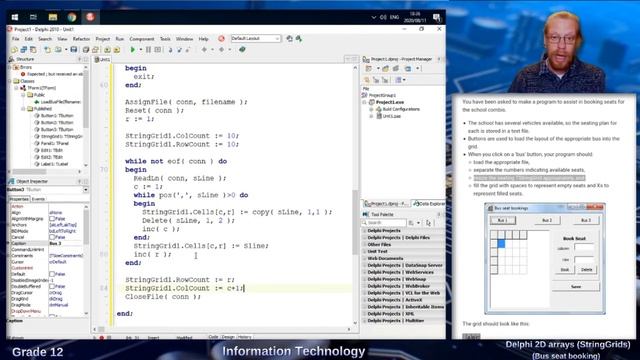Click the Tool Palette search field
The width and height of the screenshot is (640, 360).
384,223
